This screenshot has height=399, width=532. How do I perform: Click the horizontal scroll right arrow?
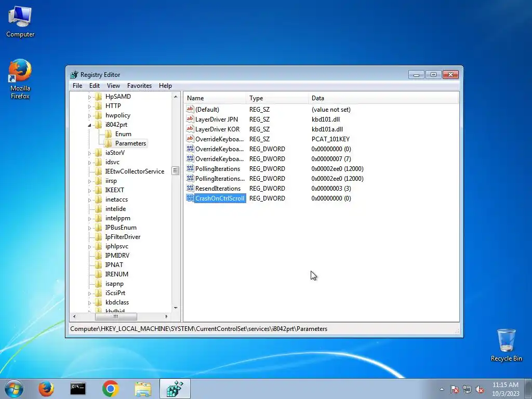coord(166,316)
